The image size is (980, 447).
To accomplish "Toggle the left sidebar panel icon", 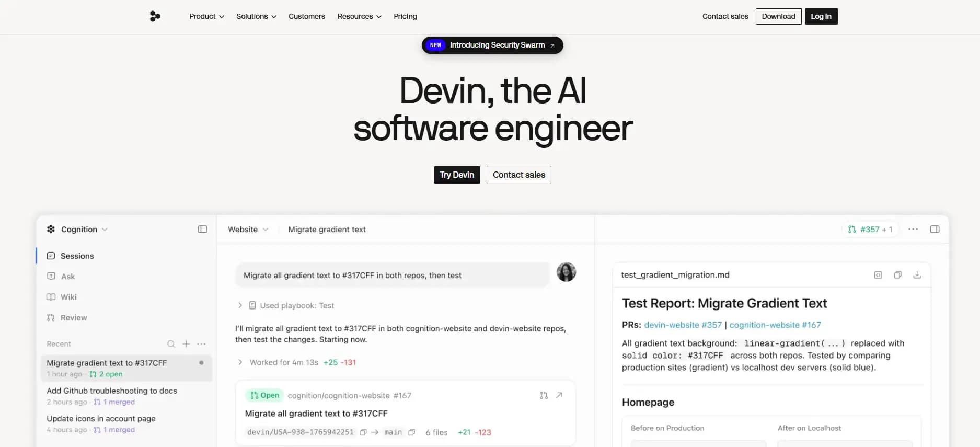I will (202, 230).
